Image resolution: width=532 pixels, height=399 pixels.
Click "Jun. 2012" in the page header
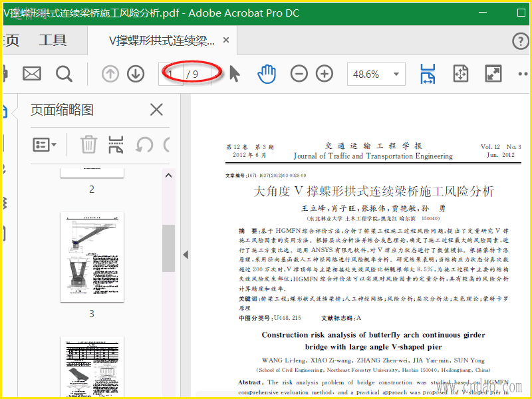[501, 155]
